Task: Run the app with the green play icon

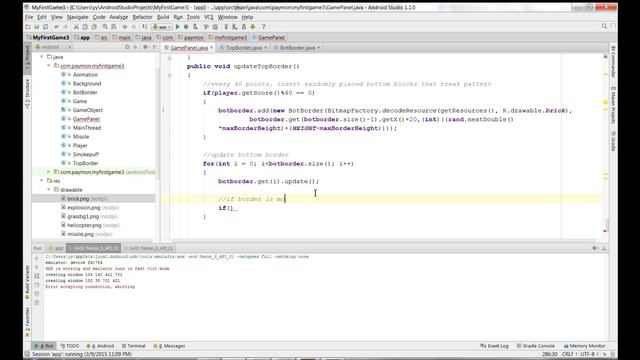Action: click(x=178, y=27)
